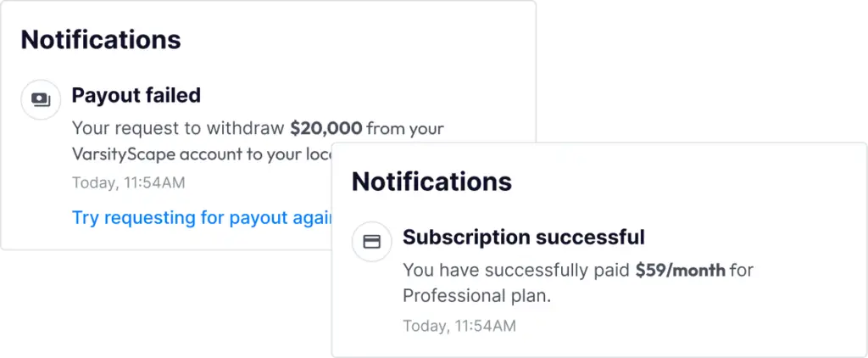Select the Notifications heading above Subscription successful
The image size is (868, 358).
431,182
